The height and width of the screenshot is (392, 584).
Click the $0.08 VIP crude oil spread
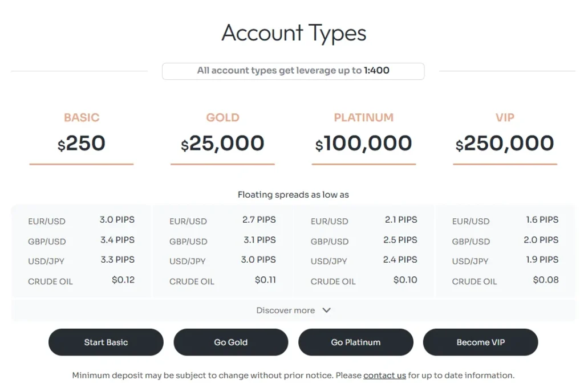click(545, 280)
